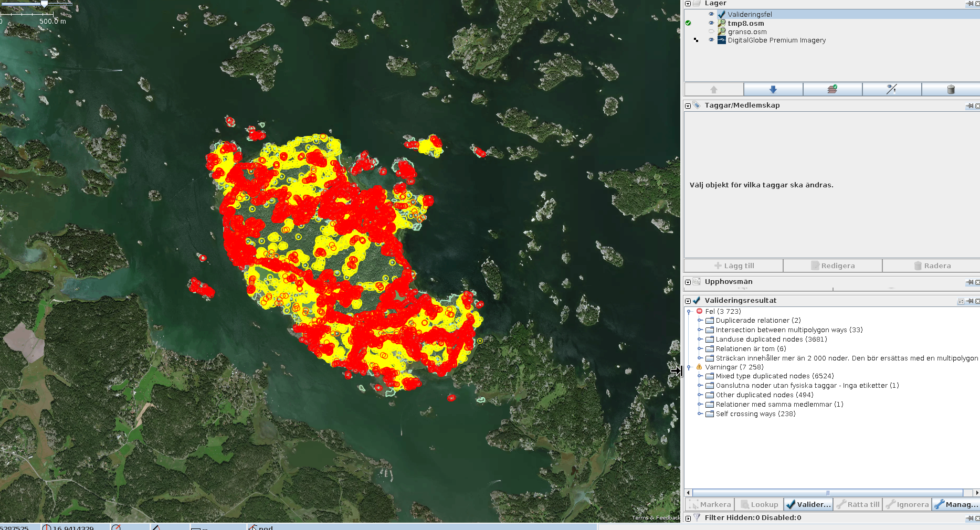
Task: Click the Manage wrench button
Action: (x=956, y=504)
